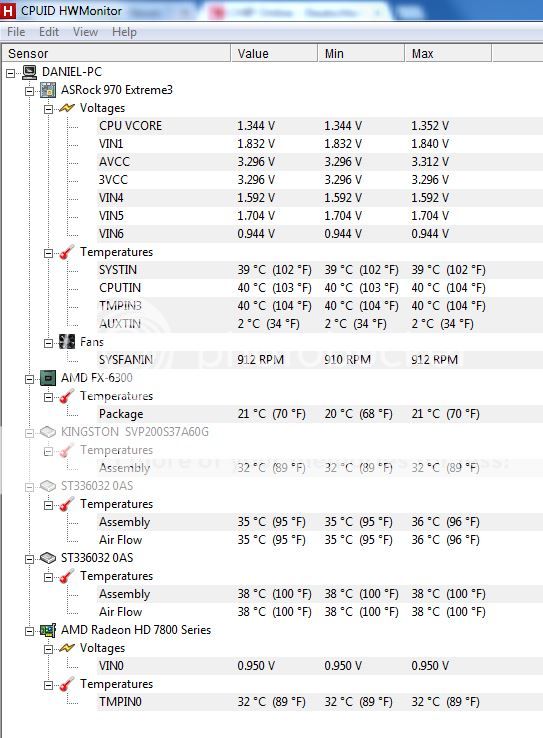Collapse the AMD Radeon HD 7800 Series node
Image resolution: width=543 pixels, height=738 pixels.
(29, 631)
